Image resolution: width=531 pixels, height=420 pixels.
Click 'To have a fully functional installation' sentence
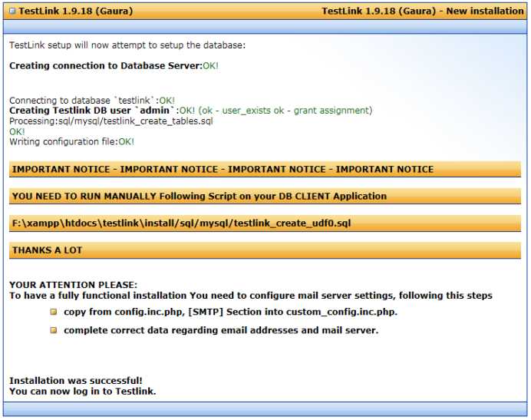251,296
